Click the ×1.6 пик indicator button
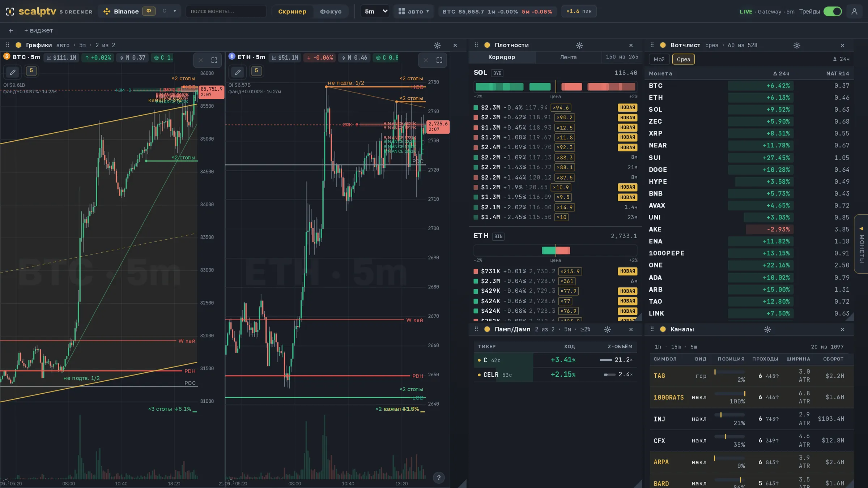The image size is (868, 488). (579, 12)
